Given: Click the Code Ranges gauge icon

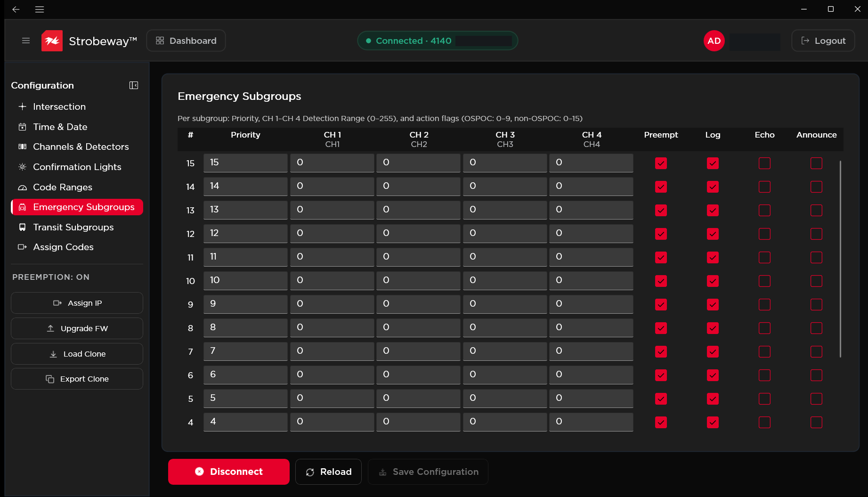Looking at the screenshot, I should [x=22, y=187].
